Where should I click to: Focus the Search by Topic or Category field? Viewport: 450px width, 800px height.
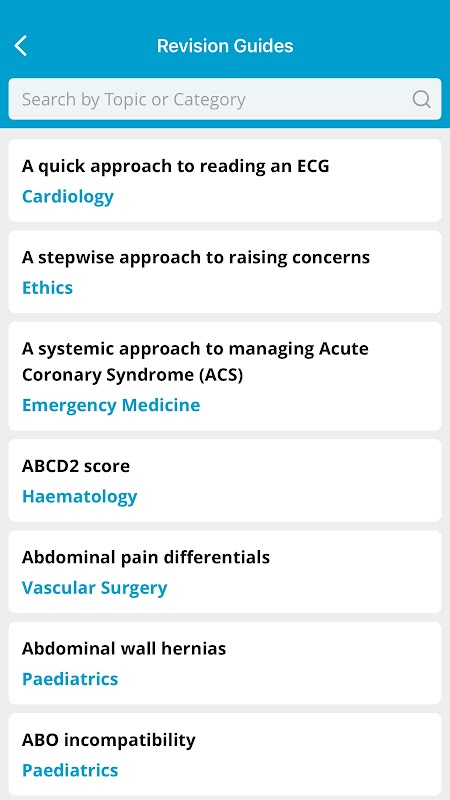coord(225,99)
